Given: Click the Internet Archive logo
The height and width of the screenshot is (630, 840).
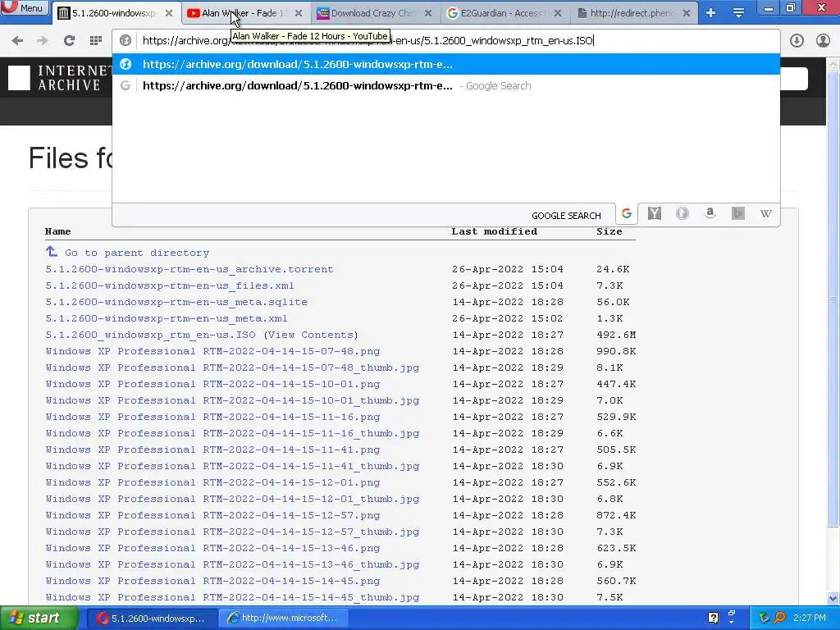Looking at the screenshot, I should pos(59,78).
